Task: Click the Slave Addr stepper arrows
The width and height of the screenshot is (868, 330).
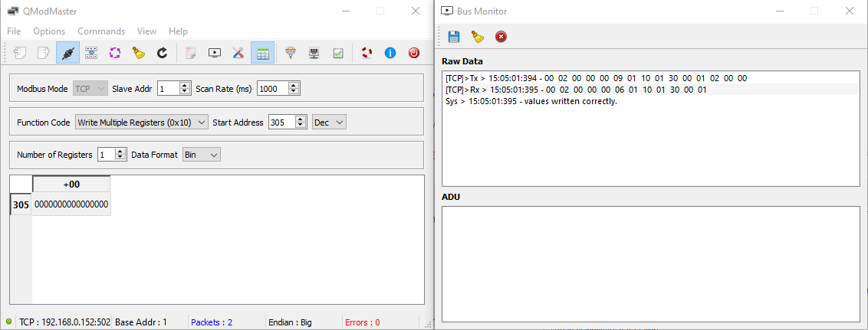Action: point(185,89)
